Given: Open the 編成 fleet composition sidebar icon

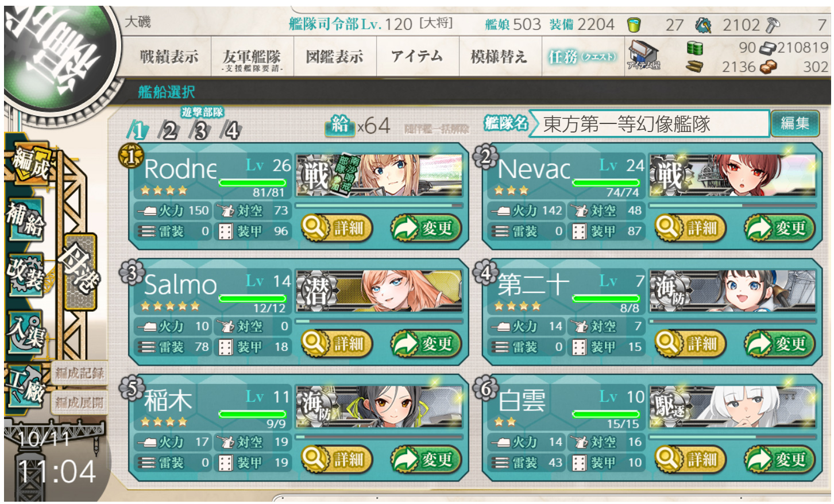Looking at the screenshot, I should (x=30, y=162).
